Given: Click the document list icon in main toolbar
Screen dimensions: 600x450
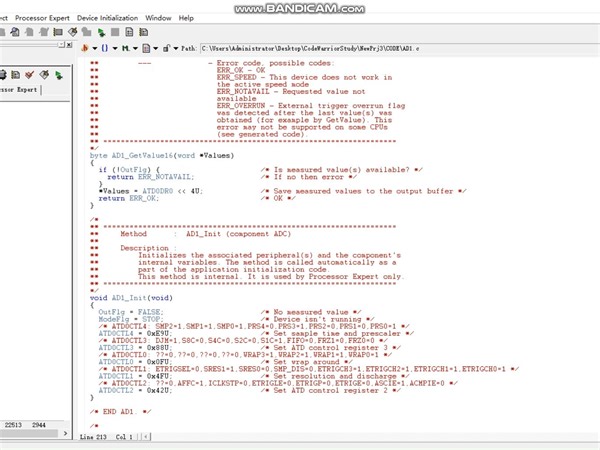Looking at the screenshot, I should click(x=129, y=32).
